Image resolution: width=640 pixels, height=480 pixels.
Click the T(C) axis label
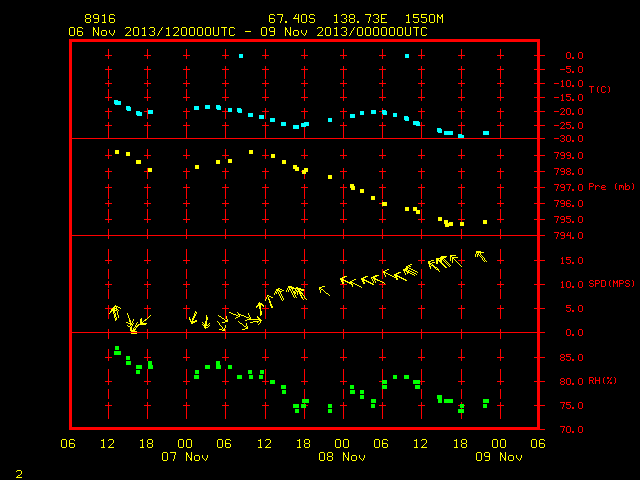point(600,89)
